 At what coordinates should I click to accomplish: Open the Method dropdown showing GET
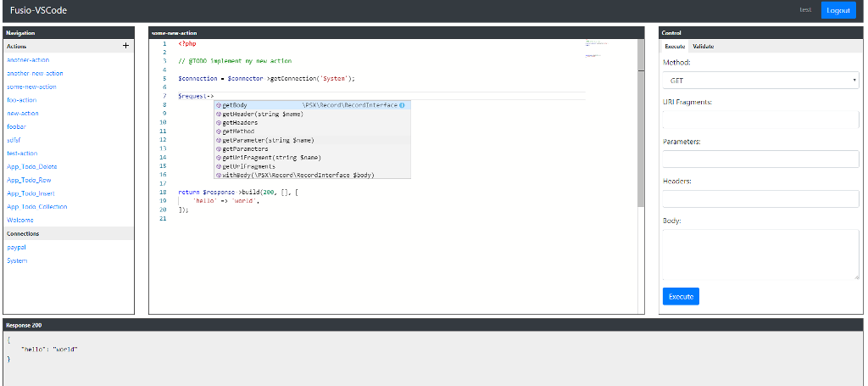(x=760, y=81)
